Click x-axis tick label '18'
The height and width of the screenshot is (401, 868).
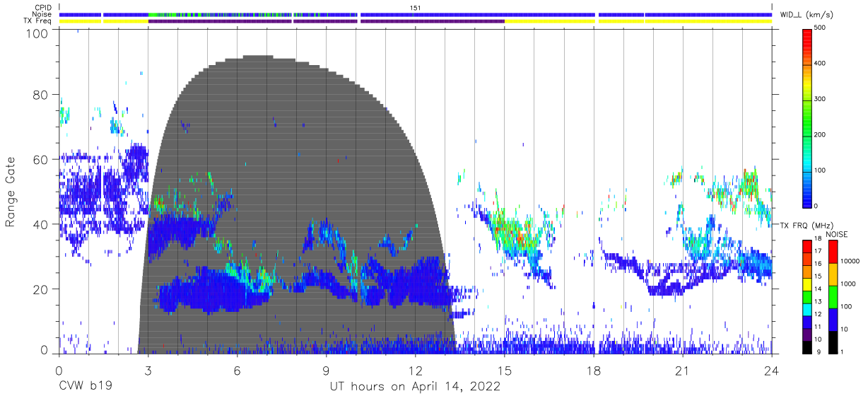click(x=594, y=371)
